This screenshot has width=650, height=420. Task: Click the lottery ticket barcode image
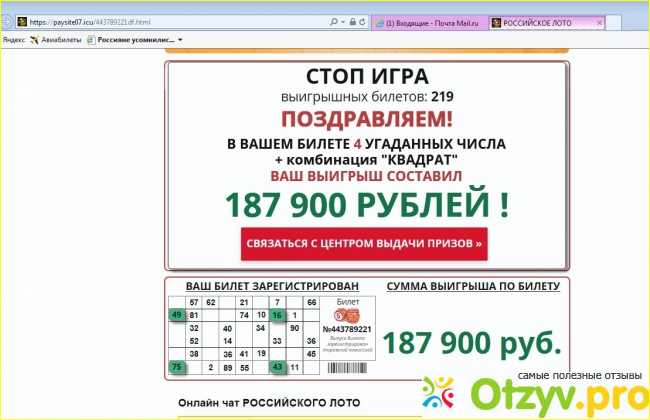pos(349,368)
